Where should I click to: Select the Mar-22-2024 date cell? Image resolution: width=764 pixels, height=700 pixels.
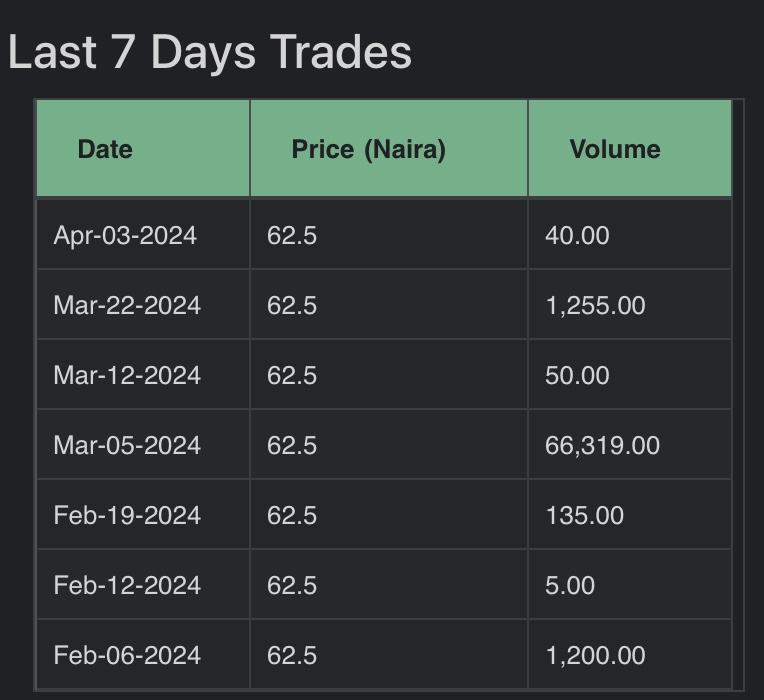(127, 305)
